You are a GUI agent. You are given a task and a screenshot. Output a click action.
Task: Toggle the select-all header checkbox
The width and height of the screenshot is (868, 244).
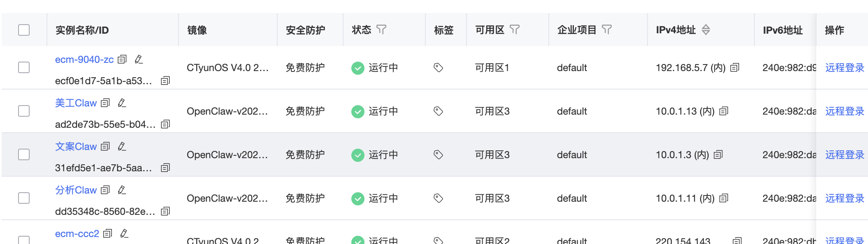[x=24, y=30]
